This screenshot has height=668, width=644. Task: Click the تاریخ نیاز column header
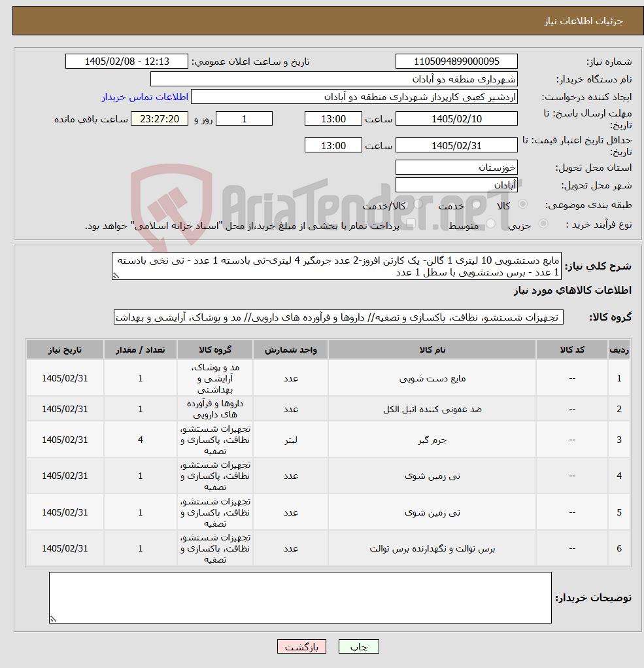pos(65,350)
